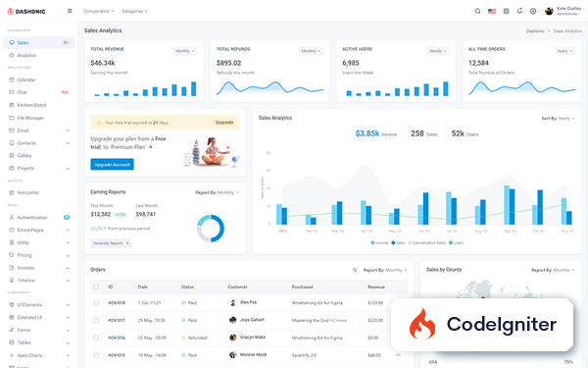Click the Gallery sidebar icon
588x368 pixels.
[11, 155]
